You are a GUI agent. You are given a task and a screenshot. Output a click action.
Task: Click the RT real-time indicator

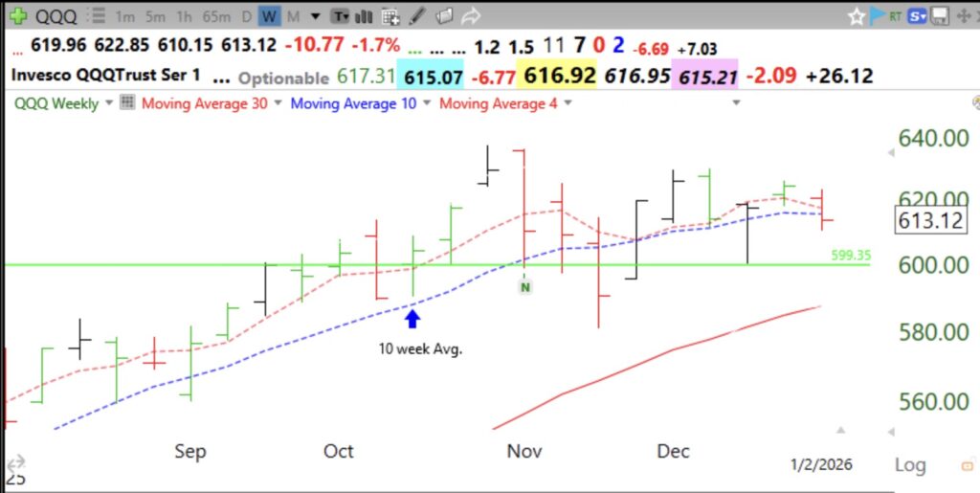click(896, 17)
